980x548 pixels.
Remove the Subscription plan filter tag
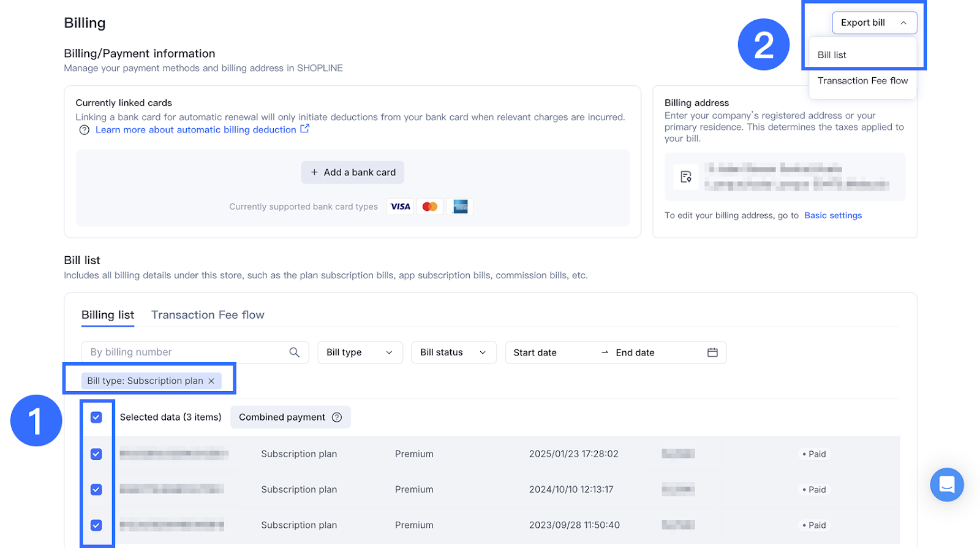[211, 381]
